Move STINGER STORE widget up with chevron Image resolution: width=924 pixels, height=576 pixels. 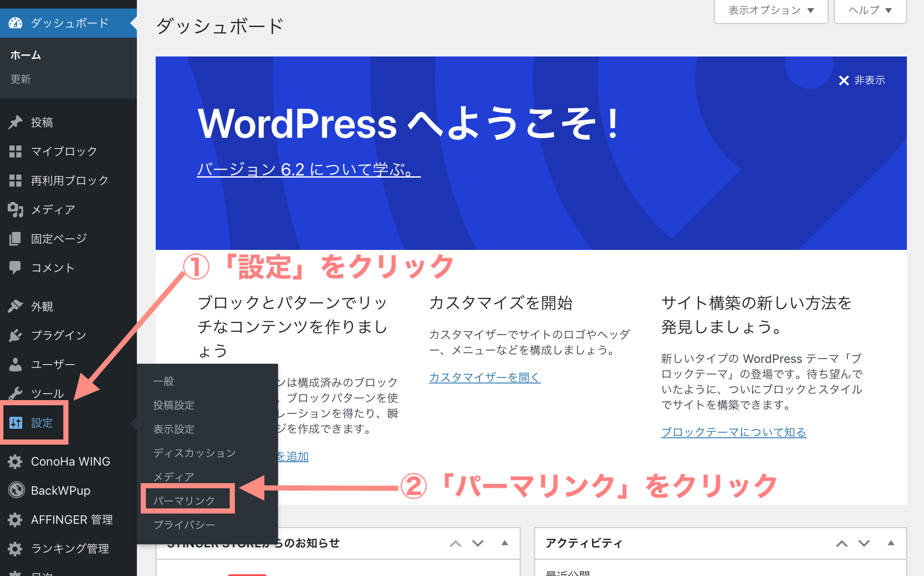pos(456,543)
